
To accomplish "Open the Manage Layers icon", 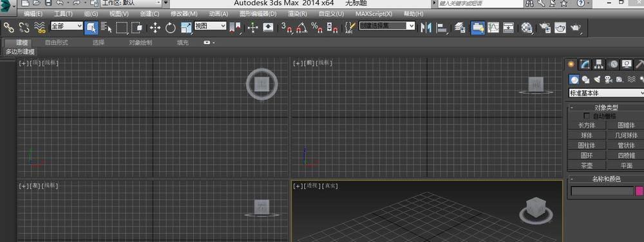I will click(460, 28).
